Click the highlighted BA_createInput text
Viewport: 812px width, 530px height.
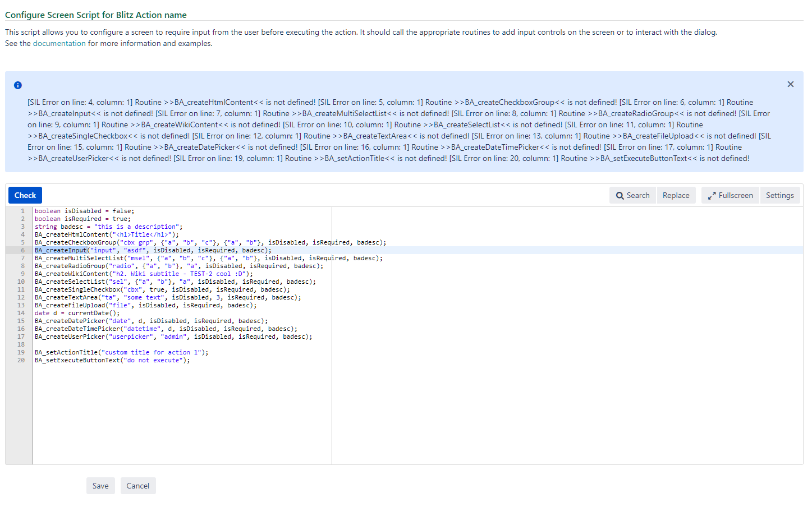(61, 250)
